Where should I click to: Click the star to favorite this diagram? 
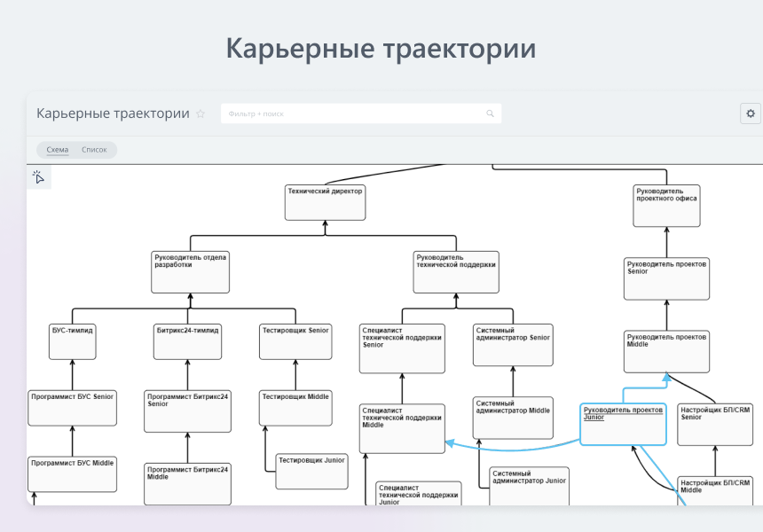201,113
